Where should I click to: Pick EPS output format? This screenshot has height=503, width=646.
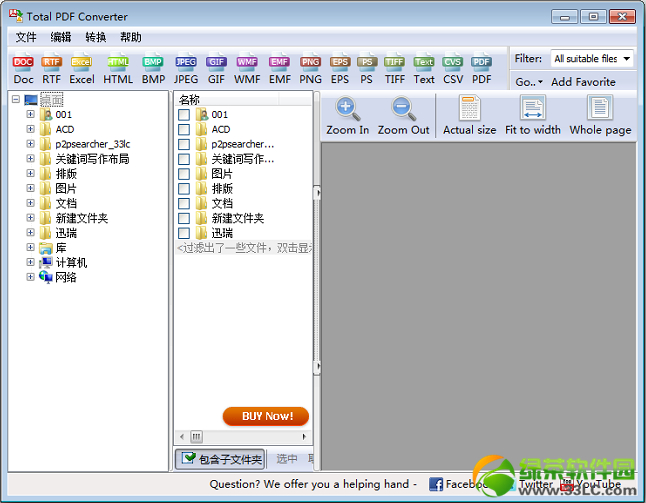tap(340, 69)
